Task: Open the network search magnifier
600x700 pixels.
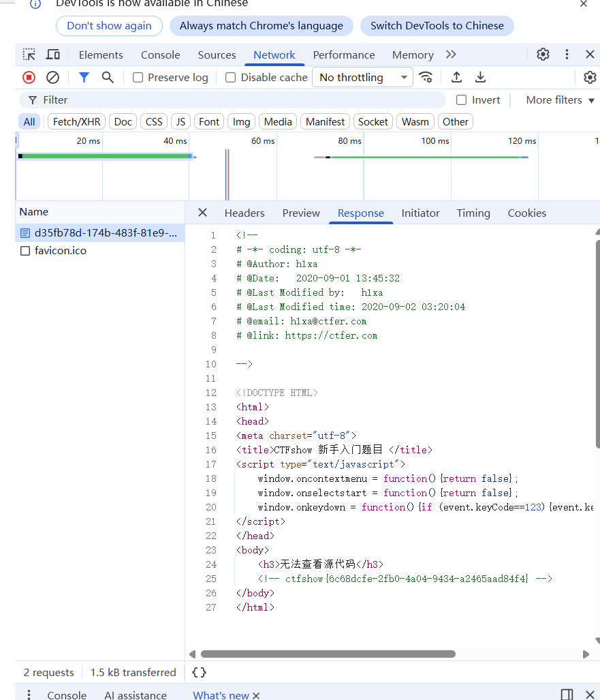Action: [x=108, y=77]
